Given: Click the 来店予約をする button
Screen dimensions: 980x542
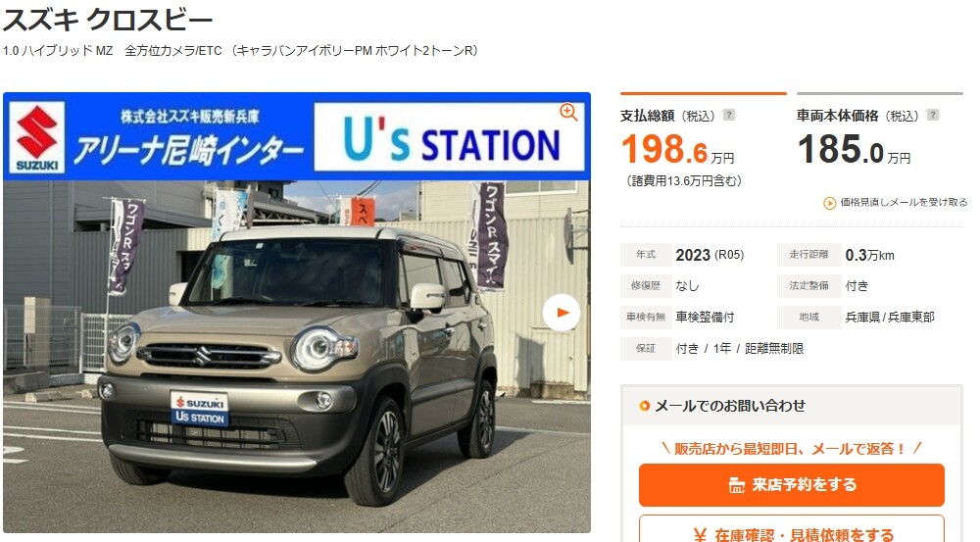Looking at the screenshot, I should [x=791, y=484].
